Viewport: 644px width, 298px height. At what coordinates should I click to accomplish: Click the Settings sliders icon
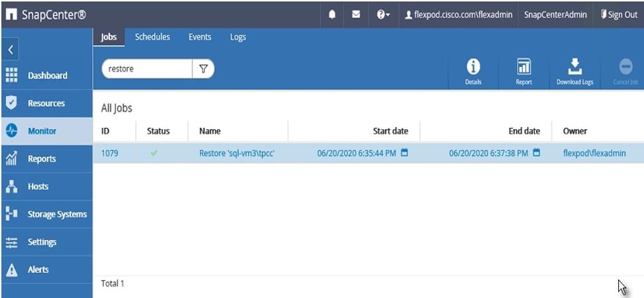tap(11, 242)
